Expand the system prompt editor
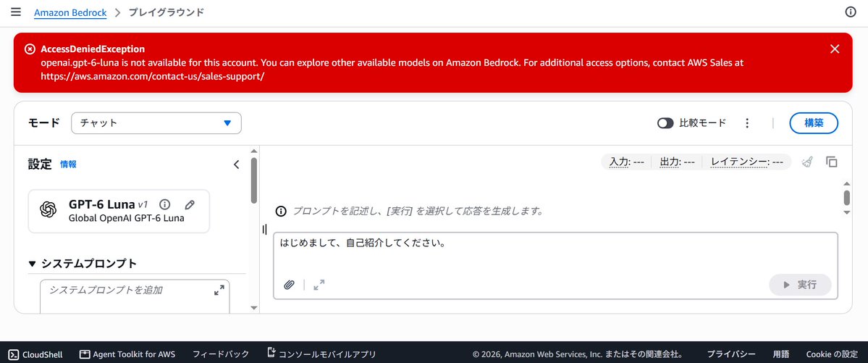The image size is (868, 363). 219,290
